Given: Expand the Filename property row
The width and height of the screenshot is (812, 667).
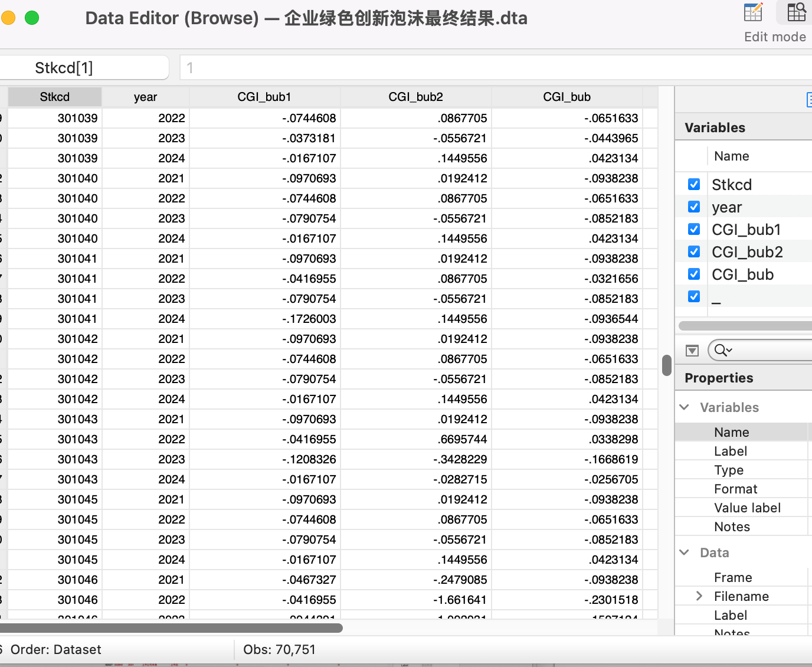Looking at the screenshot, I should tap(699, 596).
